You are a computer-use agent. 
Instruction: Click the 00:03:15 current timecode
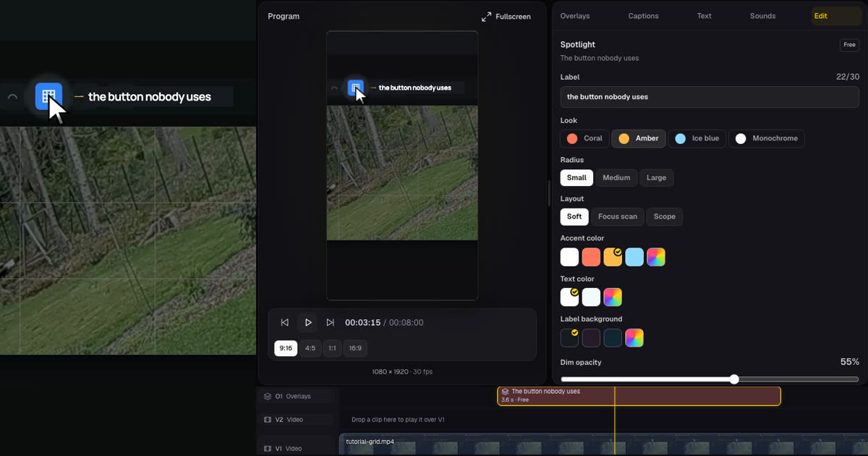(362, 323)
